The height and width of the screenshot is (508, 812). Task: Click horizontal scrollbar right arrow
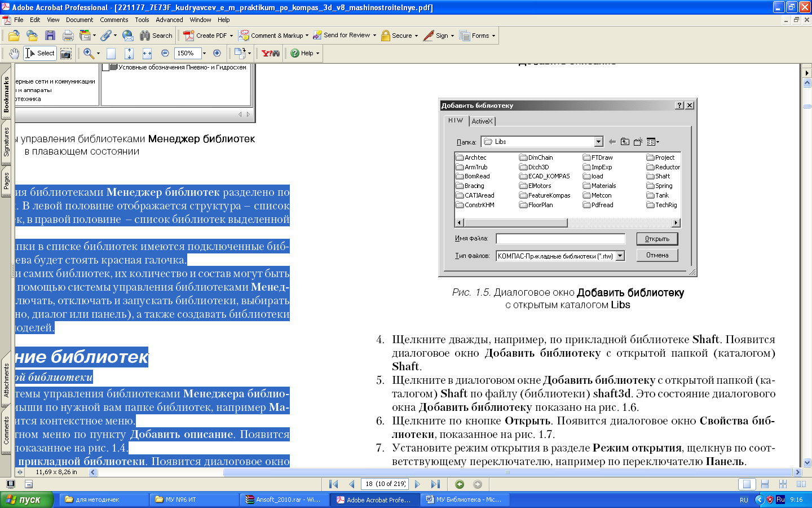point(797,472)
